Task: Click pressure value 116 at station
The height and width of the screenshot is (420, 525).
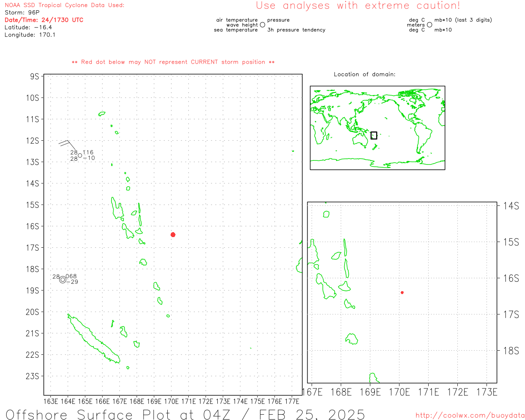Action: tap(88, 152)
